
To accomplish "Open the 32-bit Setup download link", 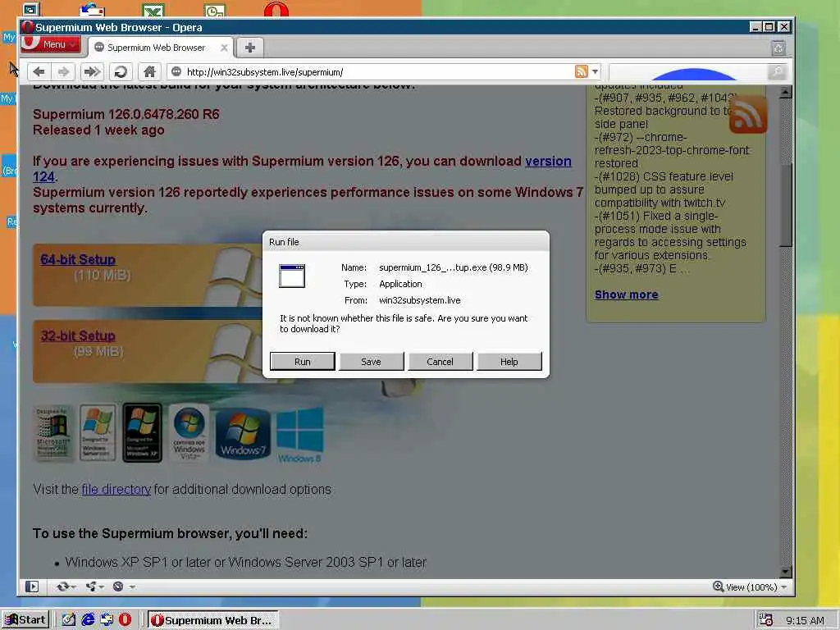I will 78,336.
